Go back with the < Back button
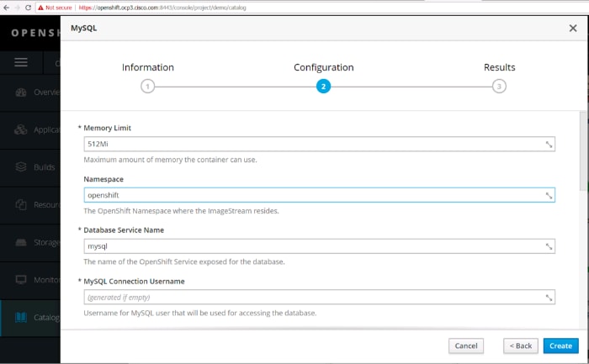The height and width of the screenshot is (364, 589). tap(520, 346)
